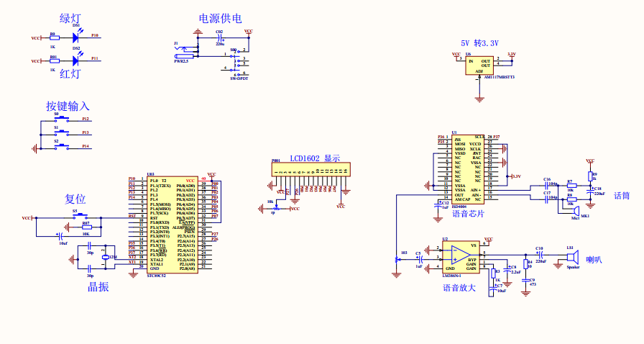Click resistor R8 near the microphone

pos(571,199)
